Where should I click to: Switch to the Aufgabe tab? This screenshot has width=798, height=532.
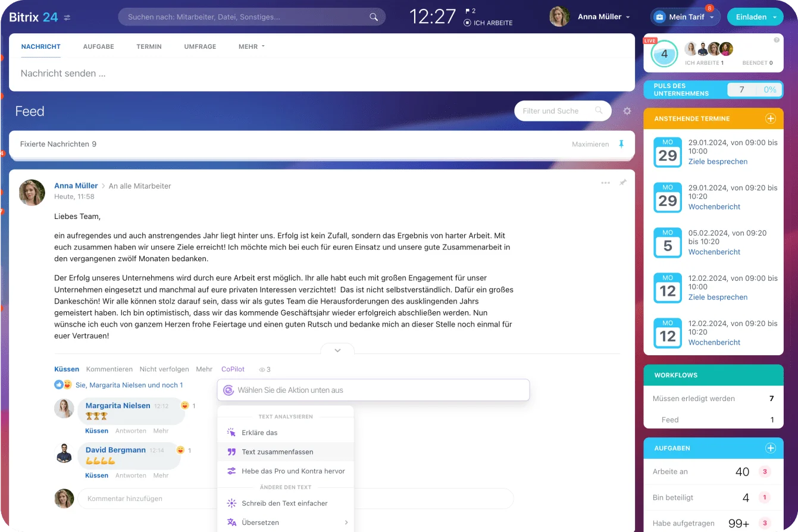98,46
